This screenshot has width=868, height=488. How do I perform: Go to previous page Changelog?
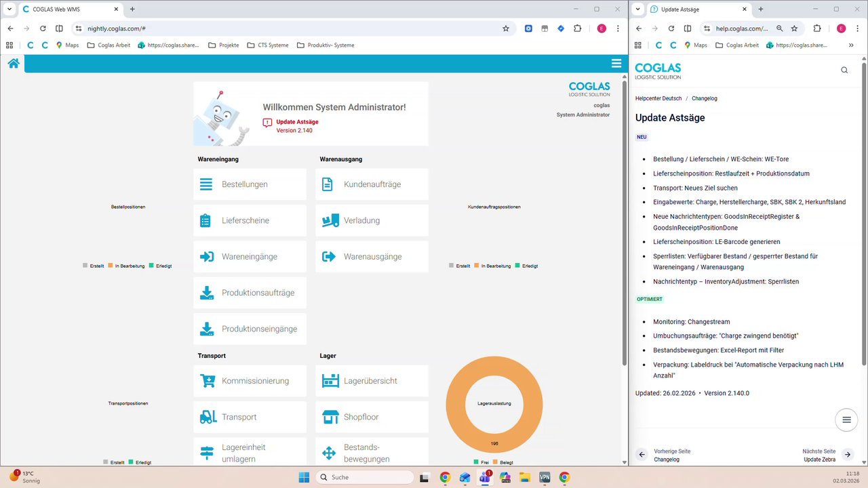[665, 455]
